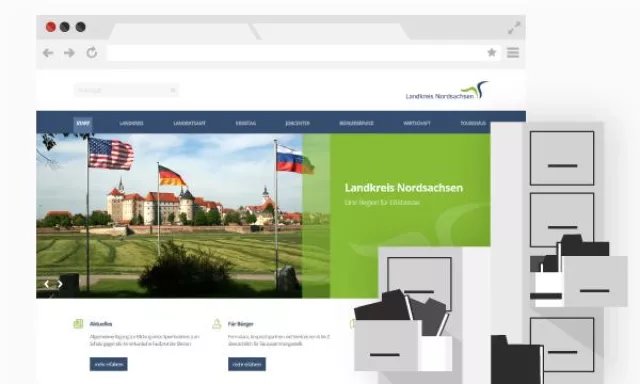
Task: Open the Kreistag menu item
Action: 246,123
